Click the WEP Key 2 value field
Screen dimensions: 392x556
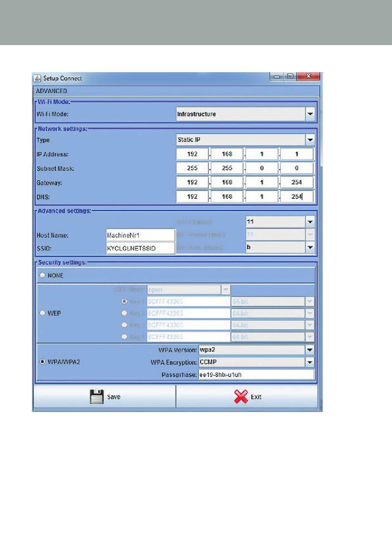pos(189,313)
